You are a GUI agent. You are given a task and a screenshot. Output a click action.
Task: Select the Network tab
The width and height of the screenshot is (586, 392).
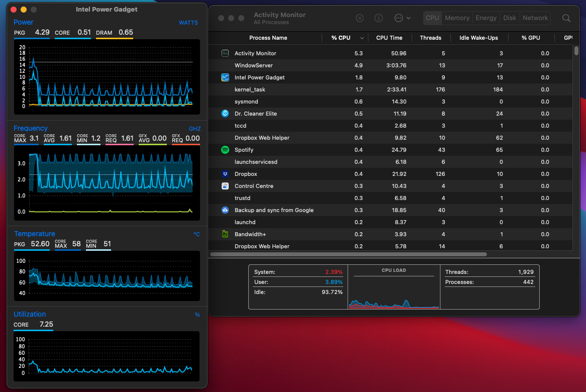coord(535,18)
